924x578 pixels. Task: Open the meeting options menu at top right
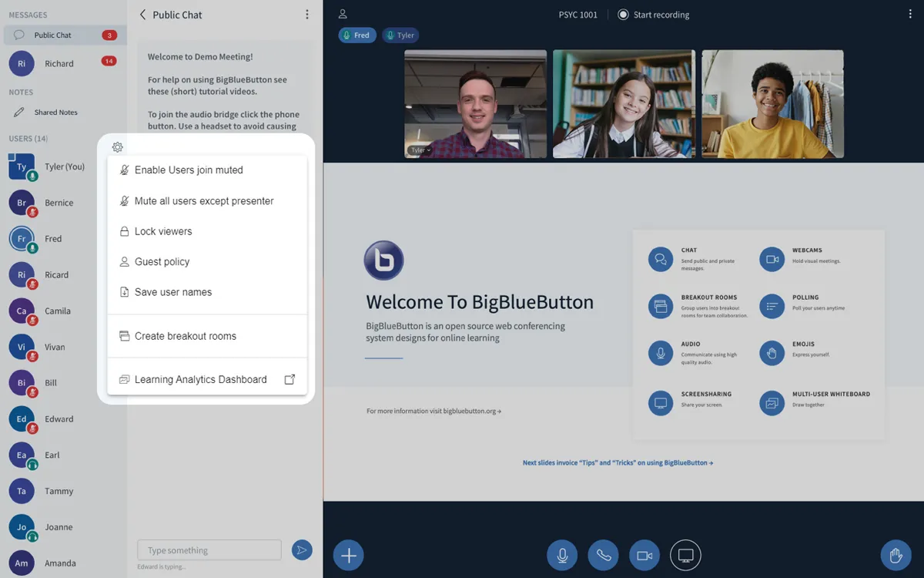(909, 15)
